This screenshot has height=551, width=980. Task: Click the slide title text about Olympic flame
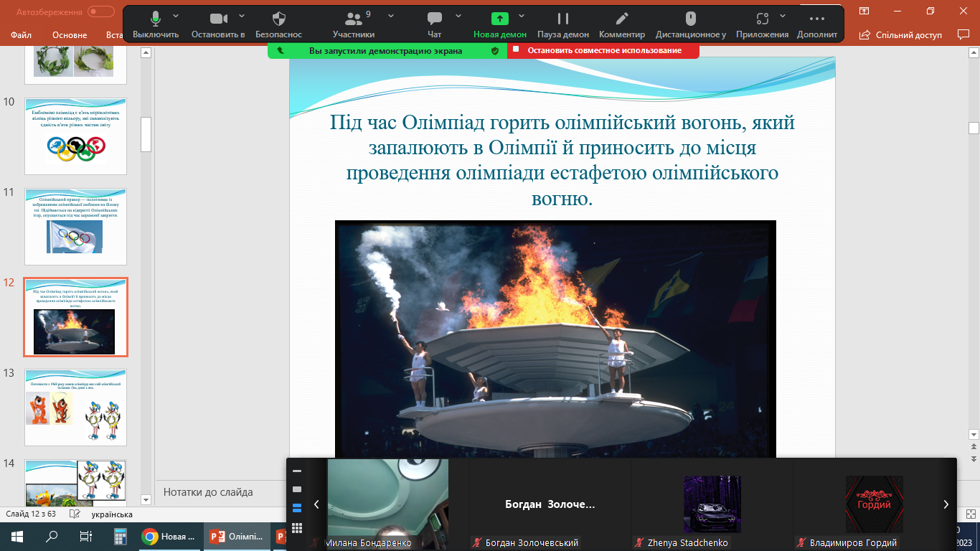(562, 160)
